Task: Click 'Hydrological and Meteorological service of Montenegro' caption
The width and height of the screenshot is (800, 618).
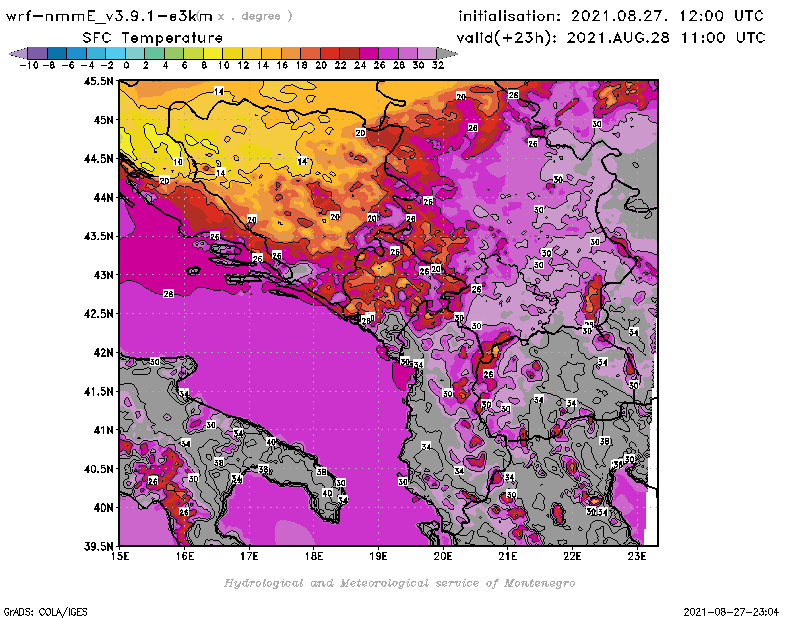Action: point(399,583)
